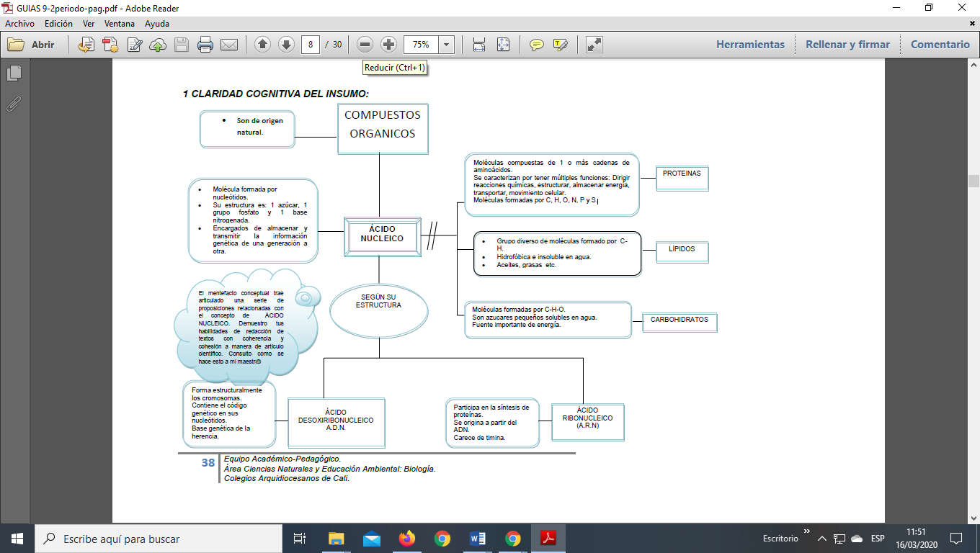Click the Abrir open-file button
This screenshot has width=980, height=553.
[31, 45]
